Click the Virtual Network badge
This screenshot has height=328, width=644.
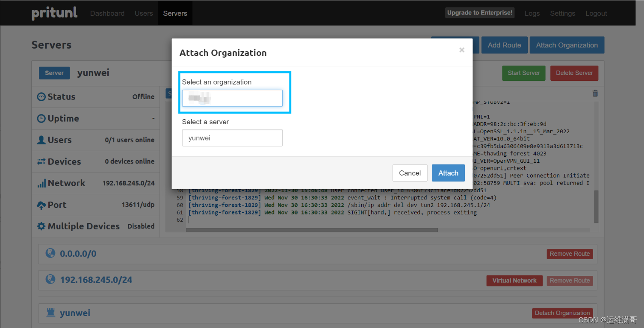pyautogui.click(x=514, y=281)
